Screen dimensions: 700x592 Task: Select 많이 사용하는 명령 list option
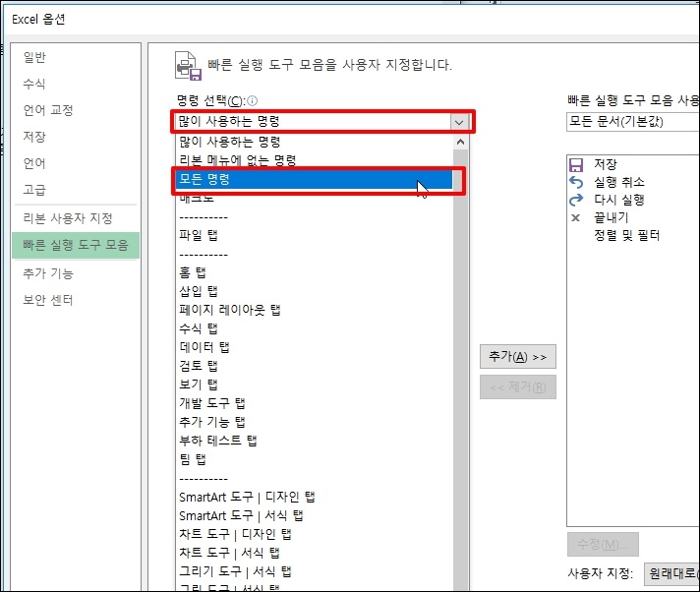(314, 142)
